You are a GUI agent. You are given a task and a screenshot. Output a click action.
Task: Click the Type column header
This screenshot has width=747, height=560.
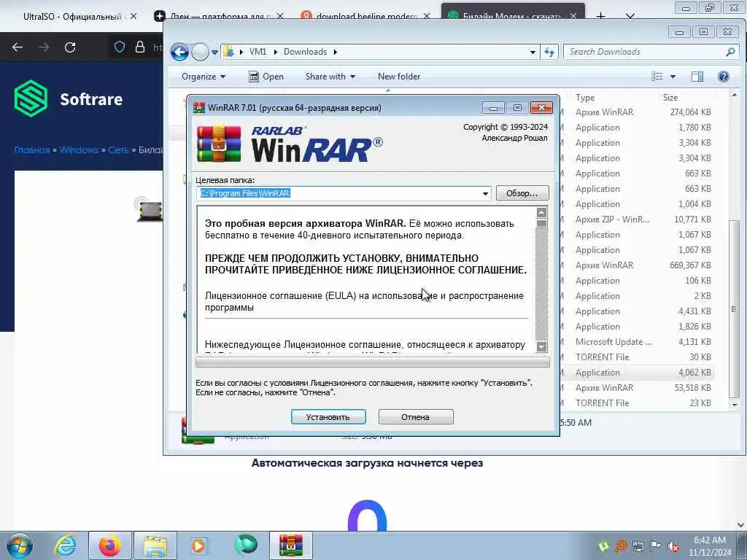pyautogui.click(x=585, y=98)
